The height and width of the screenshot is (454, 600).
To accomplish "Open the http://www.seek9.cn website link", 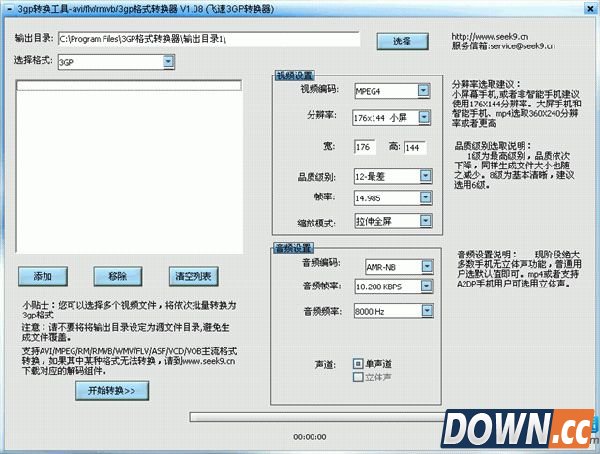I will (490, 37).
